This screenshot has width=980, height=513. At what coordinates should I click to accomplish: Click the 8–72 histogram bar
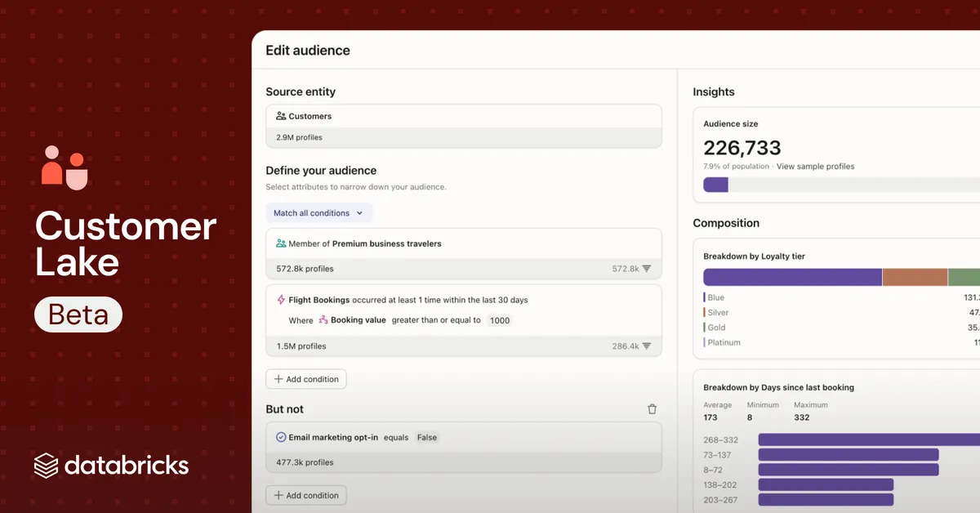tap(849, 470)
